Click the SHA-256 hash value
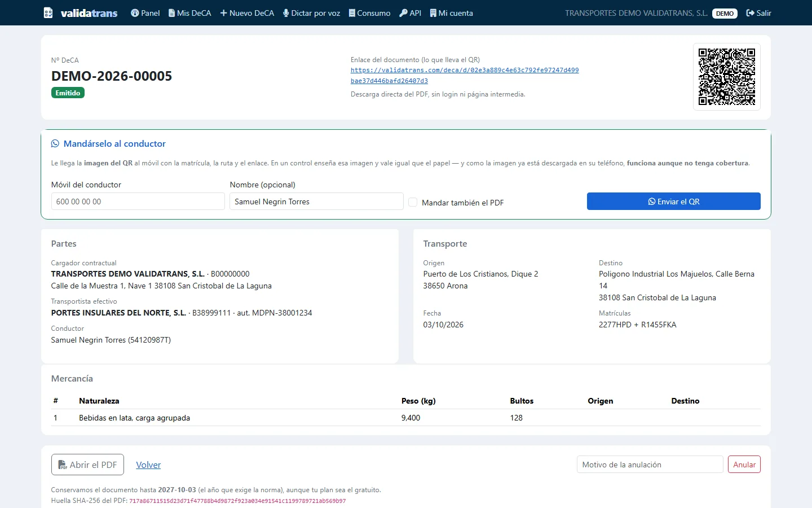Viewport: 812px width, 508px height. (237, 501)
